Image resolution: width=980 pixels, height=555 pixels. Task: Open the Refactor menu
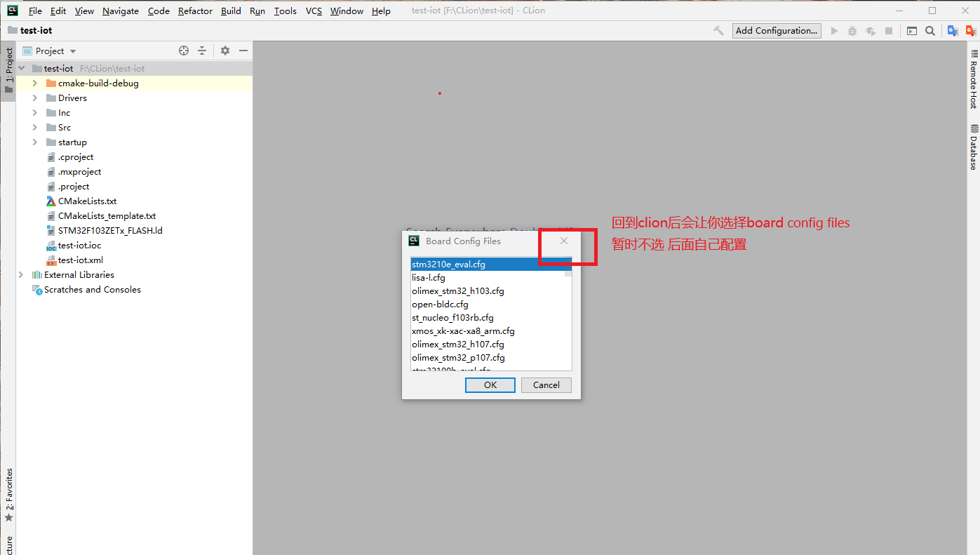[x=194, y=11]
